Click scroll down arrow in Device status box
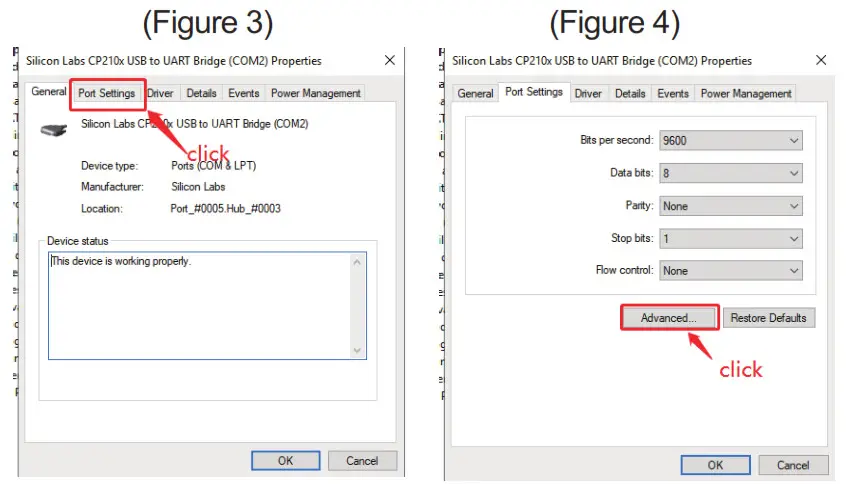Screen dimensions: 846x494 pyautogui.click(x=357, y=350)
